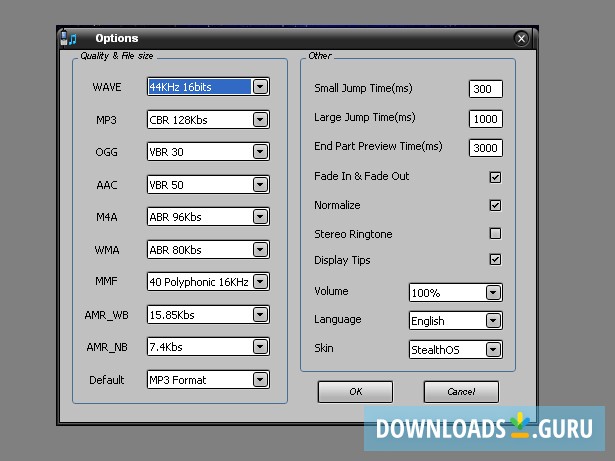615x461 pixels.
Task: Click the ABR 96Kbs M4A value
Action: [175, 217]
